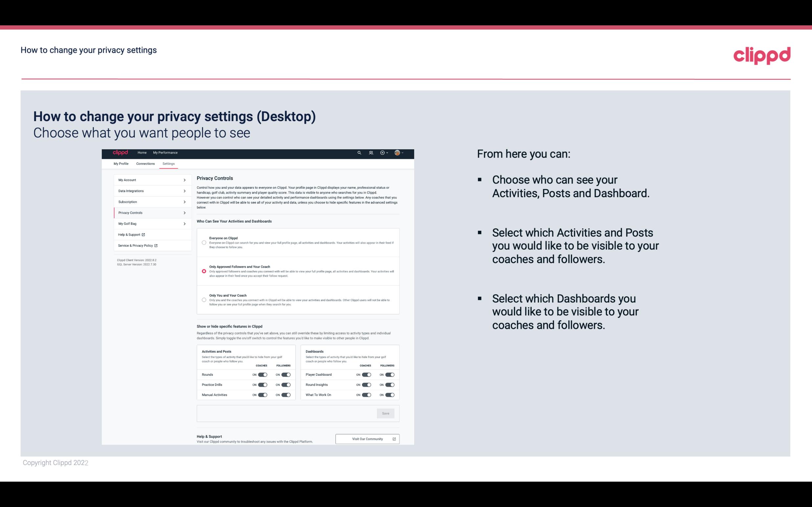The width and height of the screenshot is (812, 507).
Task: Expand the Subscription section chevron
Action: (185, 201)
